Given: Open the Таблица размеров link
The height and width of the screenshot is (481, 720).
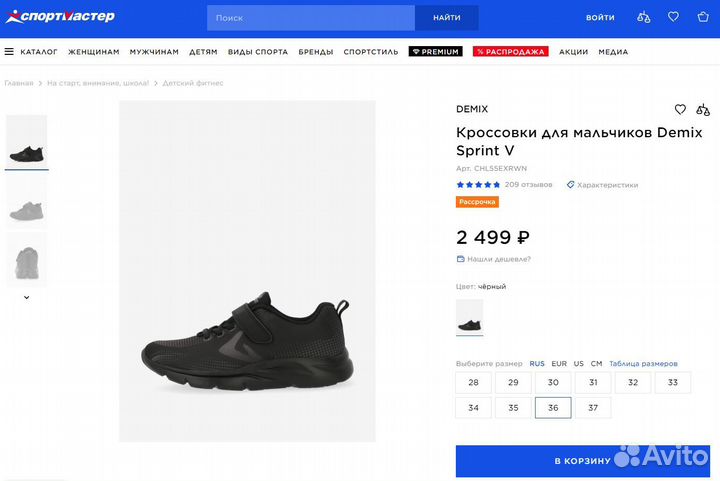Looking at the screenshot, I should click(643, 364).
